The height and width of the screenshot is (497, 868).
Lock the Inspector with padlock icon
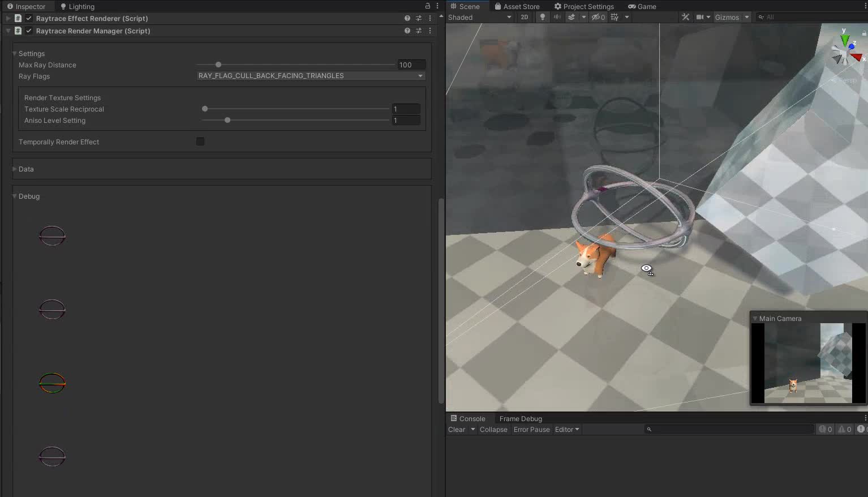click(x=428, y=6)
